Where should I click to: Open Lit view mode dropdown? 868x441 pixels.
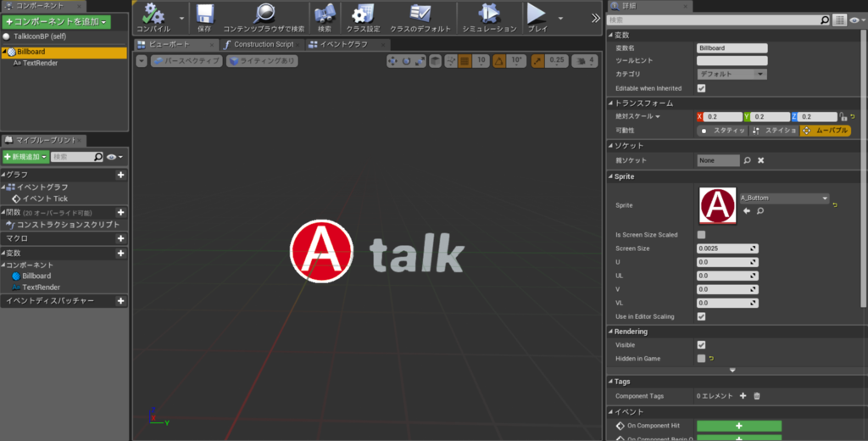click(262, 61)
